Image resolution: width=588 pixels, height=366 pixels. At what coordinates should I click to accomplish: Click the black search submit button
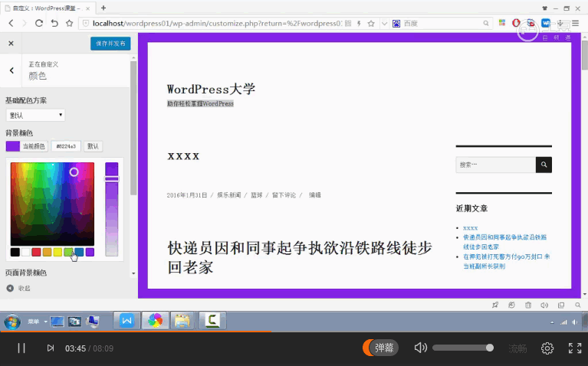click(x=544, y=165)
